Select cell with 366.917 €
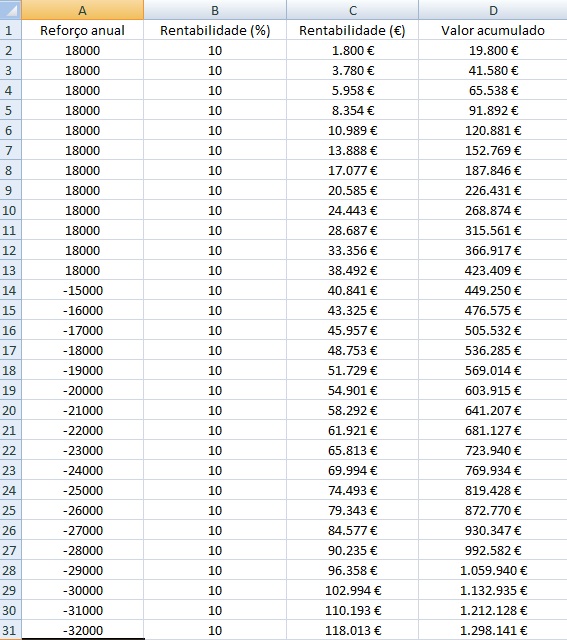This screenshot has width=567, height=640. [493, 250]
